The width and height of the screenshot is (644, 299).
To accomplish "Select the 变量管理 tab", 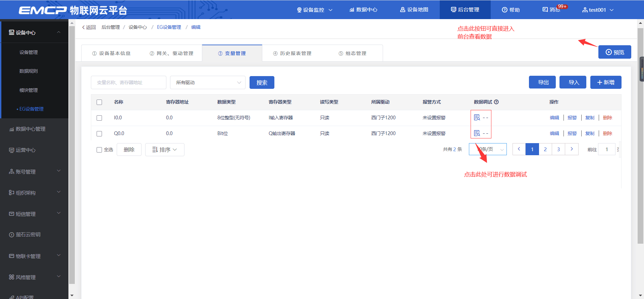I will tap(232, 53).
